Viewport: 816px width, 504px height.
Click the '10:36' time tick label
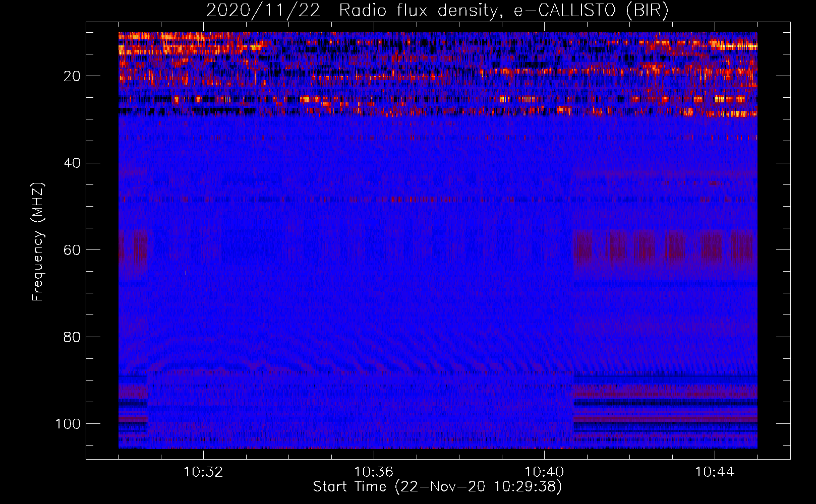pos(374,472)
